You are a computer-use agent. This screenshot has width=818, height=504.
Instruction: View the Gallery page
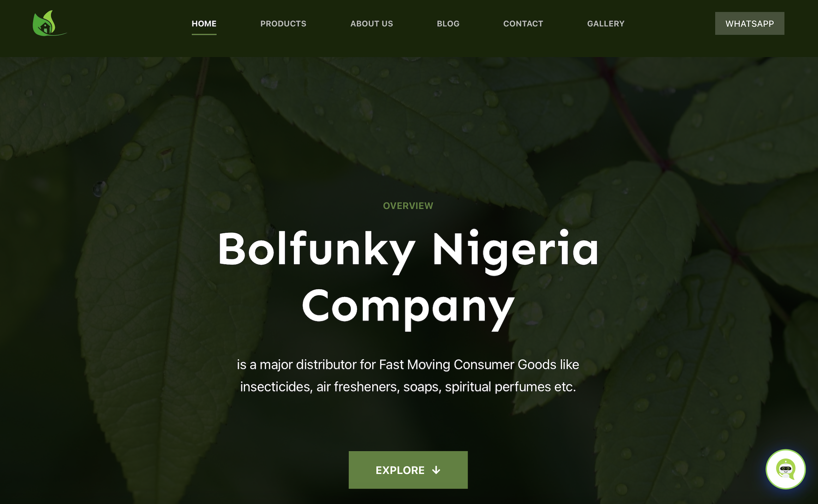606,24
